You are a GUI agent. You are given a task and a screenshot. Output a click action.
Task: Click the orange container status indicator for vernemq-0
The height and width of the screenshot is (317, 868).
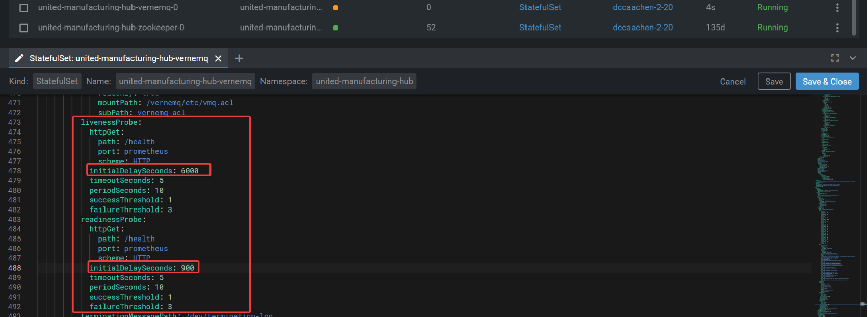coord(335,8)
